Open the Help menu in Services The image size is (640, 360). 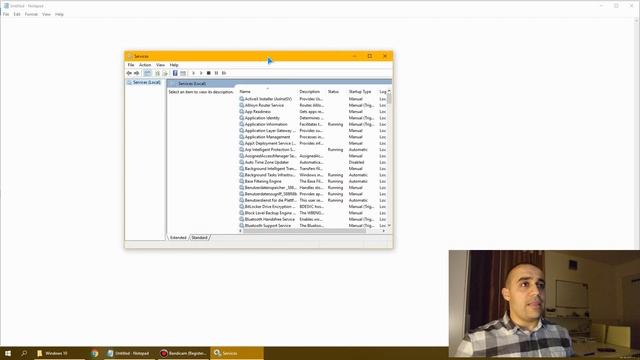pos(174,65)
